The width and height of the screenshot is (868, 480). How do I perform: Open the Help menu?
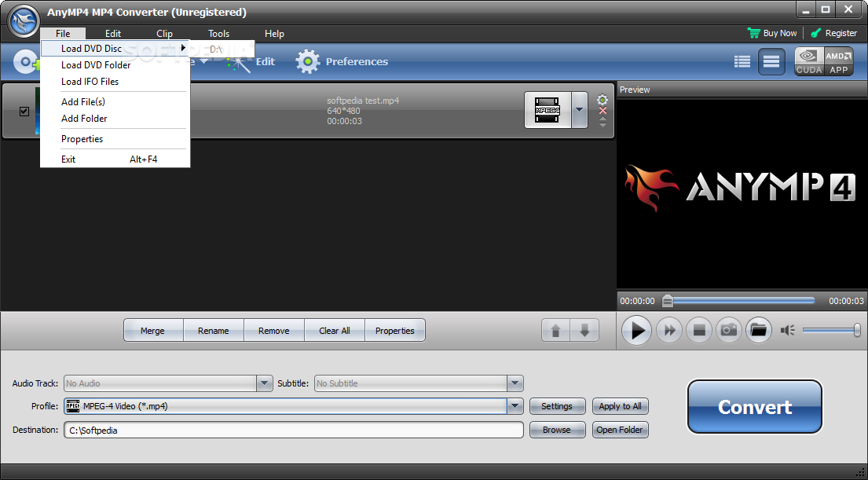point(274,33)
